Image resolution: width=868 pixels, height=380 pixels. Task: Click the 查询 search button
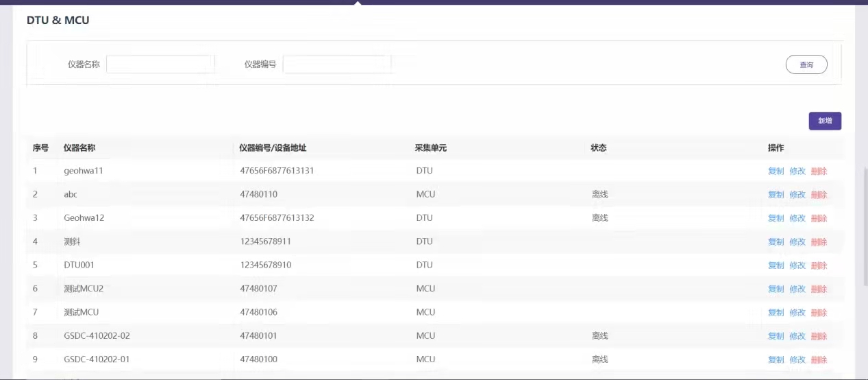click(806, 64)
